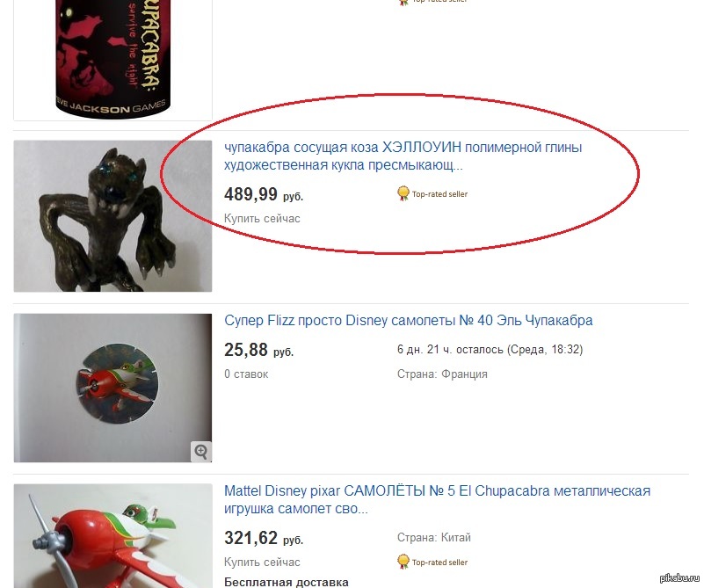This screenshot has height=588, width=704.
Task: Click the Бесплатная доставка text
Action: [x=286, y=582]
